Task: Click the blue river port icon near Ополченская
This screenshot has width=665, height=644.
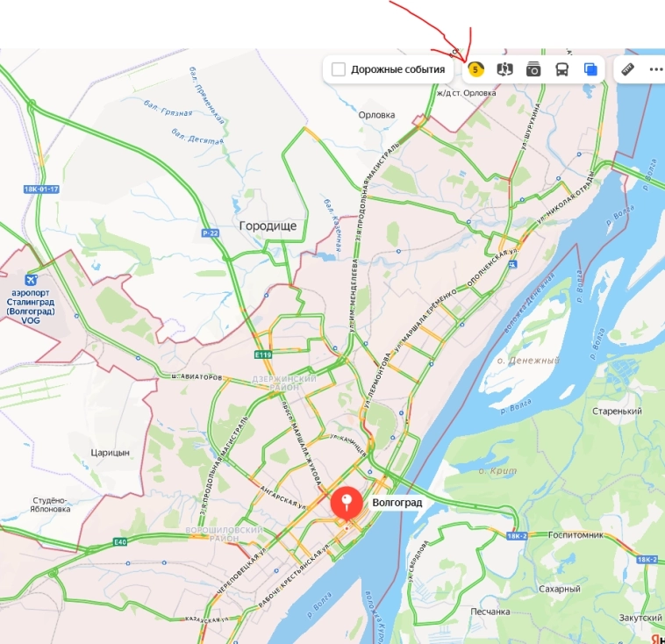Action: coord(512,265)
